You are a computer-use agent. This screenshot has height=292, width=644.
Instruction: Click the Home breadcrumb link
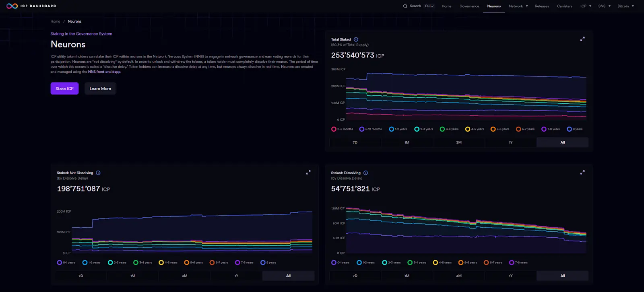point(56,21)
